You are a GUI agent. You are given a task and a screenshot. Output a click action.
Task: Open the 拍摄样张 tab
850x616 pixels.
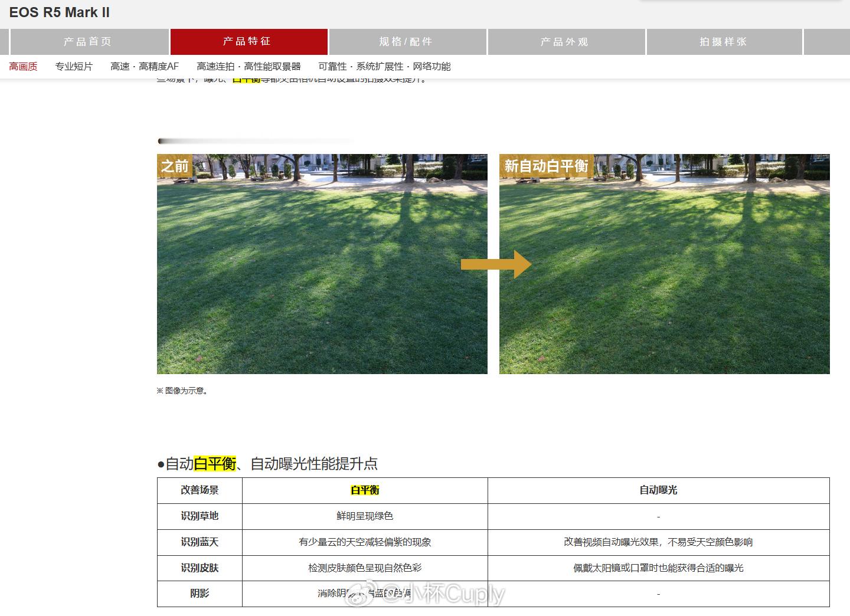tap(724, 41)
